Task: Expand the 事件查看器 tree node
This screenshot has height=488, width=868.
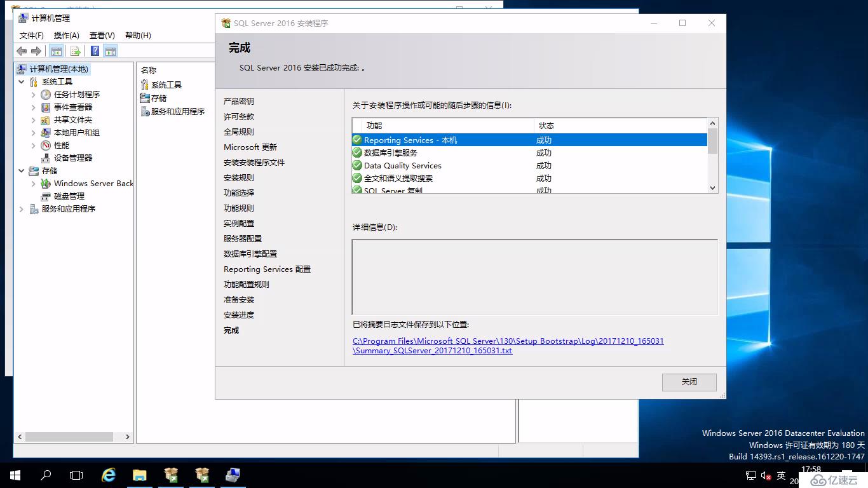Action: point(34,107)
